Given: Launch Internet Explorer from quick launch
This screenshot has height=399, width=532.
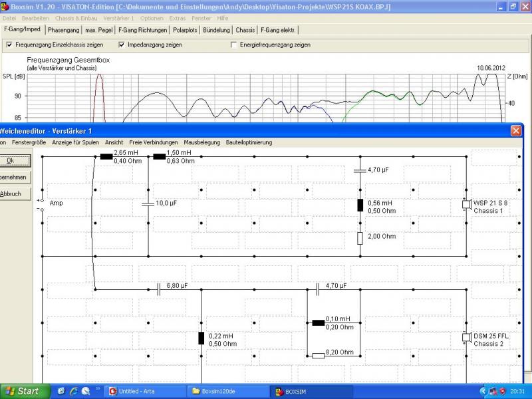Looking at the screenshot, I should [73, 391].
